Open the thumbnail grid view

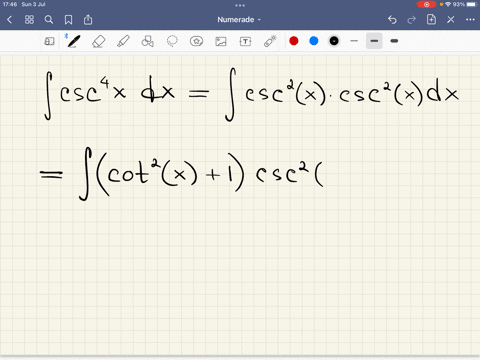tap(29, 20)
